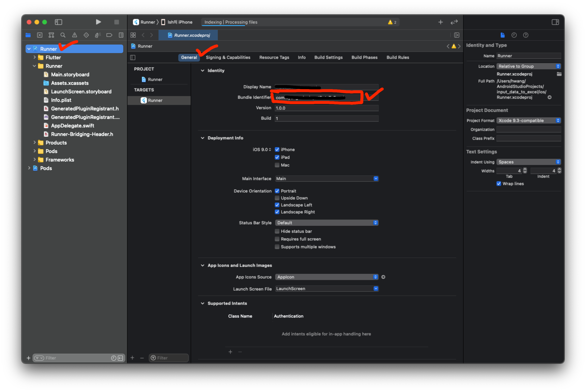The image size is (586, 392).
Task: Uncheck the iPad device checkbox
Action: point(277,157)
